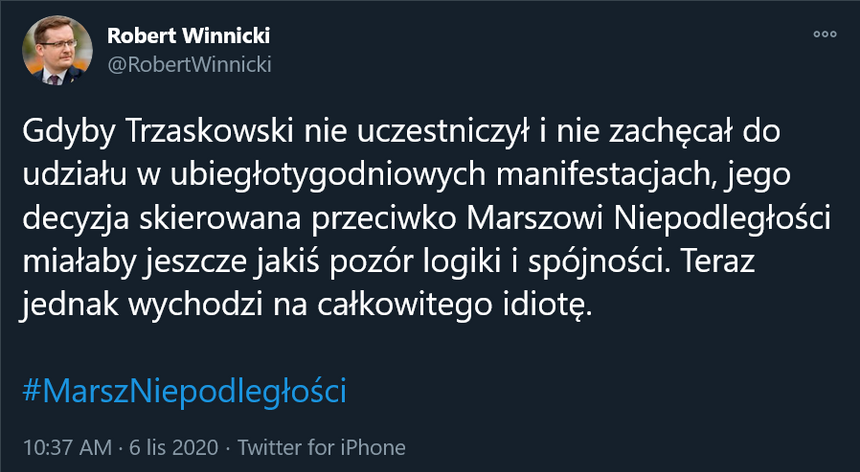
Task: Open the tweet's three-dot more options menu
Action: [824, 34]
